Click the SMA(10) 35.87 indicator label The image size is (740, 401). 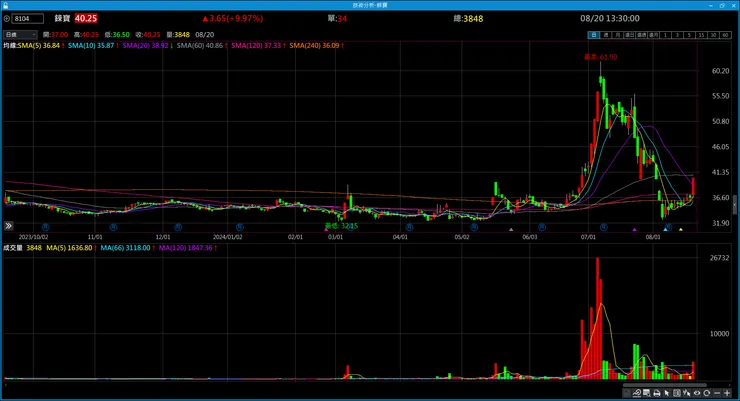pos(93,46)
